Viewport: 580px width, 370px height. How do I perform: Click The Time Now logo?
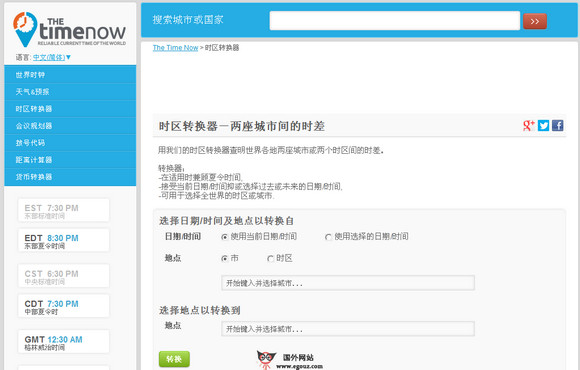point(70,30)
